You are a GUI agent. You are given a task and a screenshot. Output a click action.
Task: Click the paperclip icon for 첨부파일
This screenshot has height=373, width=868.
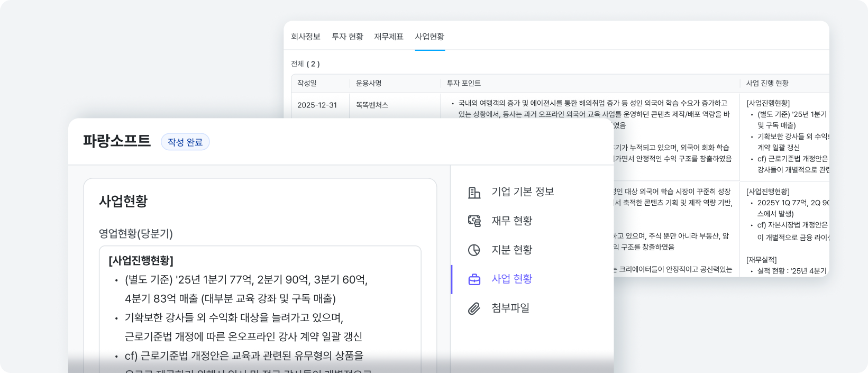[x=474, y=308]
